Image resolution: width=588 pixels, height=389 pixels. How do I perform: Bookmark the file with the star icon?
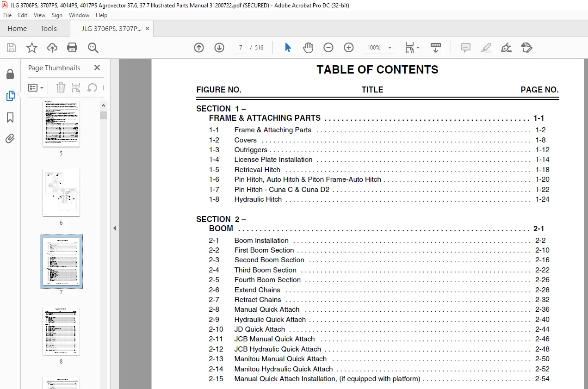pyautogui.click(x=31, y=48)
